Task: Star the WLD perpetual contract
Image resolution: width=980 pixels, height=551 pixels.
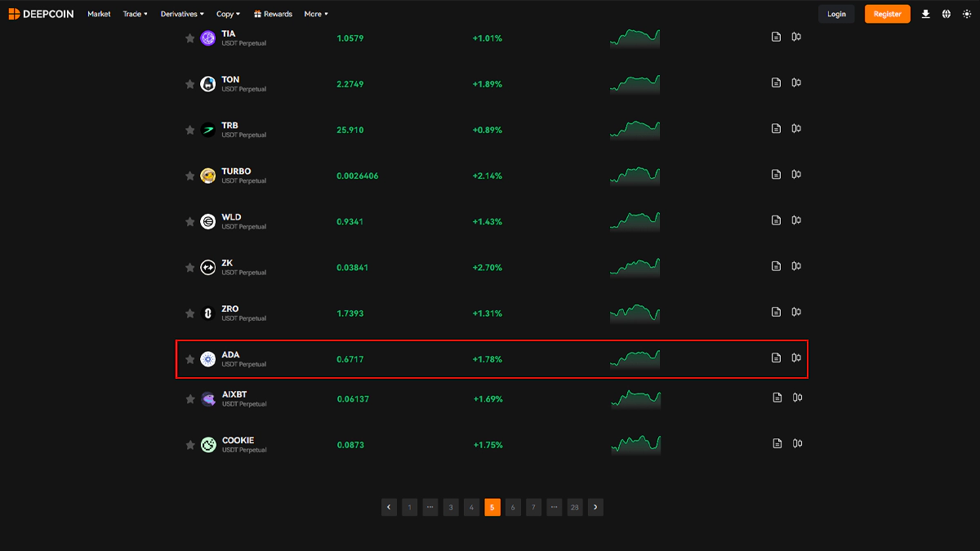Action: coord(189,222)
